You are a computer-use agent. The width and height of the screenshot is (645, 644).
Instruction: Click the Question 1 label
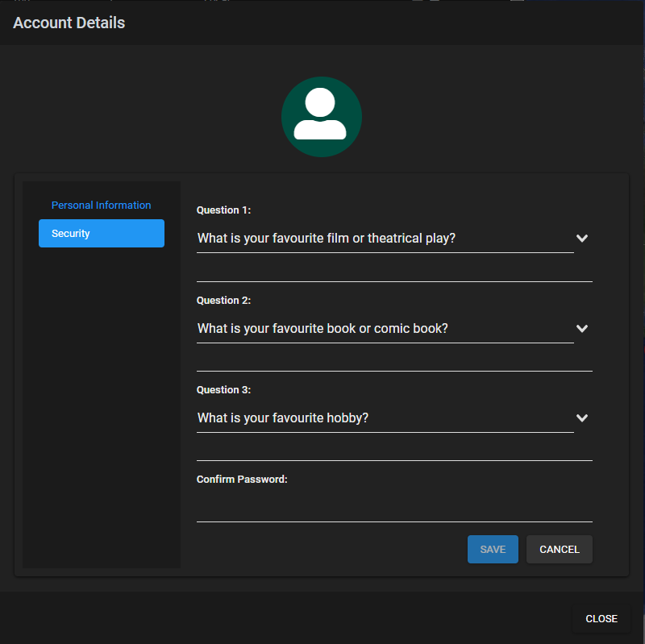[224, 210]
